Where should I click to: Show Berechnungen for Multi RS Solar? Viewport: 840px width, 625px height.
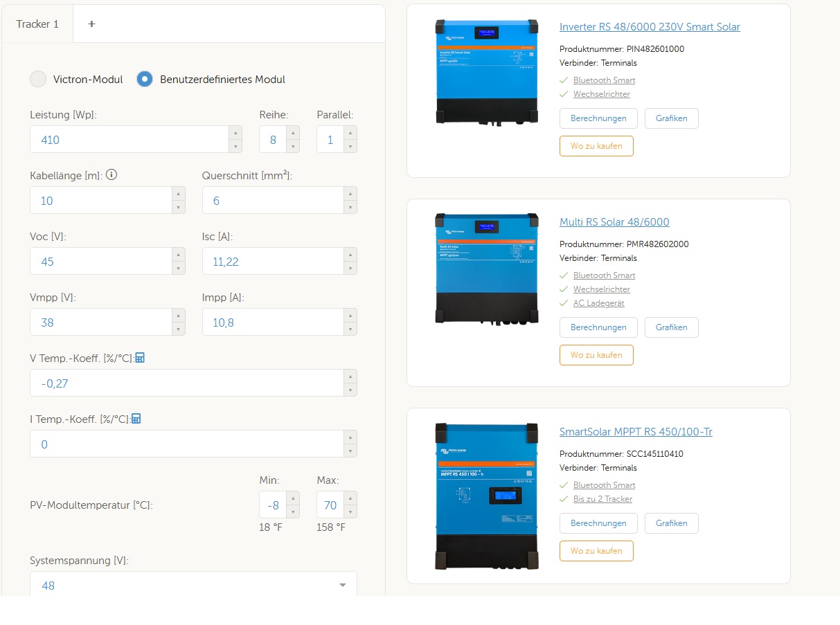[x=598, y=327]
